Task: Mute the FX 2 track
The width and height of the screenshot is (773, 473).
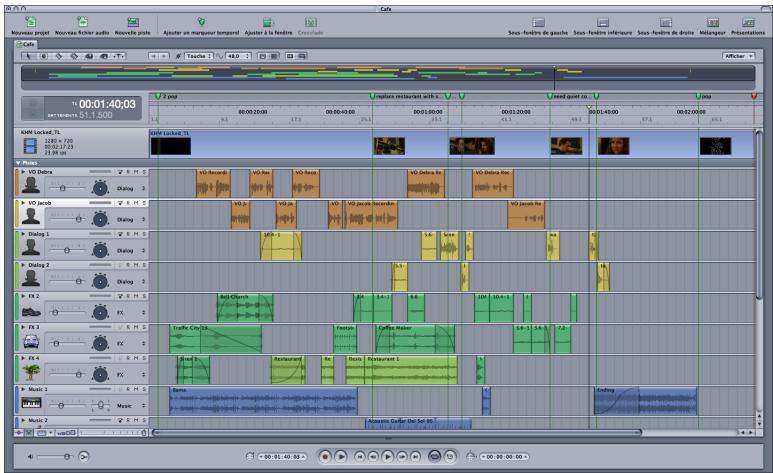Action: coord(136,296)
